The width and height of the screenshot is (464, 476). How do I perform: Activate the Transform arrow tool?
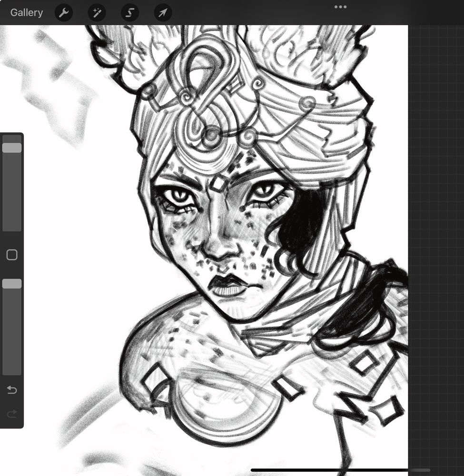pyautogui.click(x=163, y=13)
